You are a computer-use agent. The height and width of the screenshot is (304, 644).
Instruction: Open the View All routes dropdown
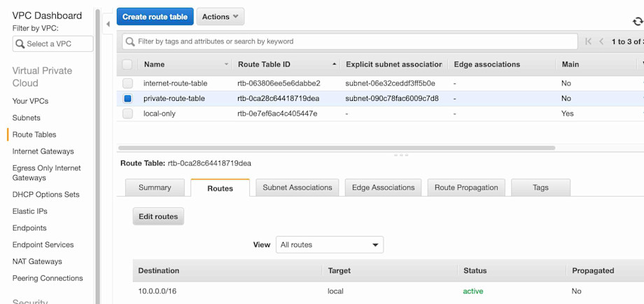[330, 244]
